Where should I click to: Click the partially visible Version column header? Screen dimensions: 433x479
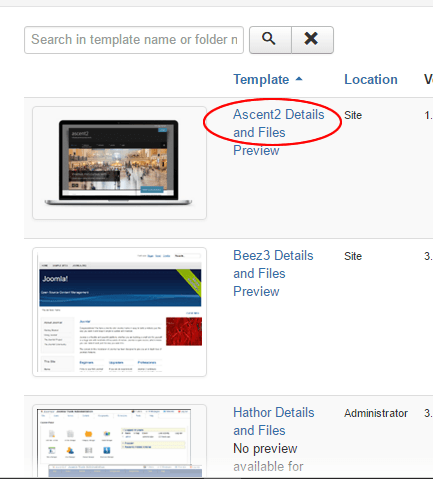(428, 79)
